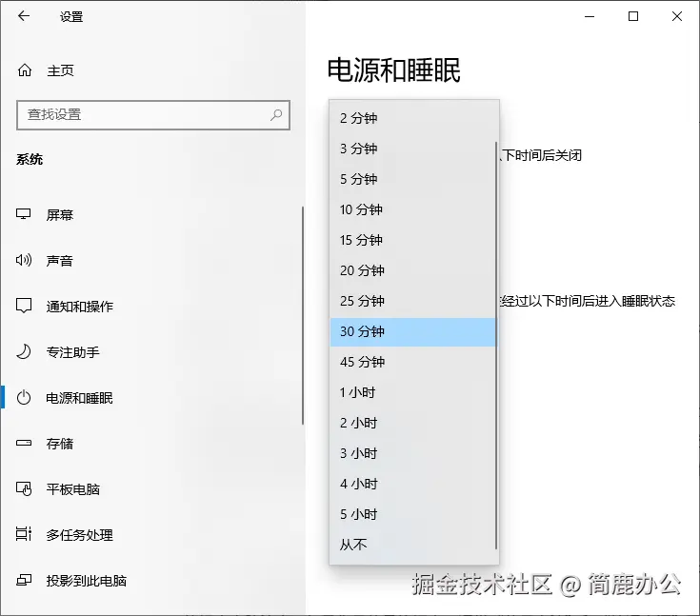Select the highlighted 30 分钟 option
Image resolution: width=700 pixels, height=616 pixels.
(413, 331)
